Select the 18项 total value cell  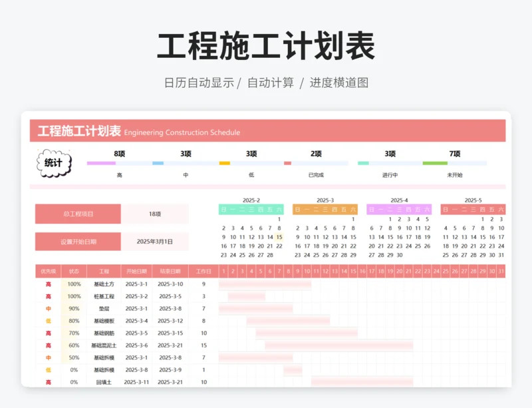click(155, 214)
